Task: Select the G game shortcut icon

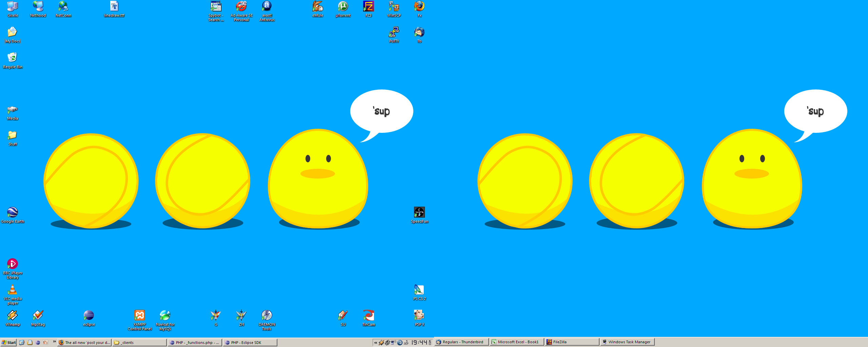Action: click(x=216, y=318)
